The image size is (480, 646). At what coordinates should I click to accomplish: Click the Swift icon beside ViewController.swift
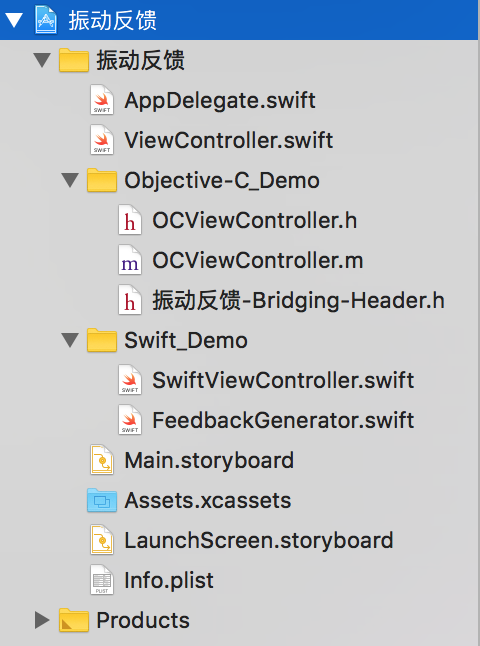tap(102, 140)
